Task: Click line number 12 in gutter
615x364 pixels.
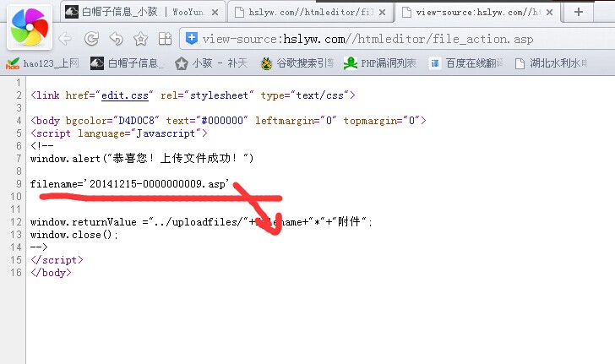Action: coord(16,222)
